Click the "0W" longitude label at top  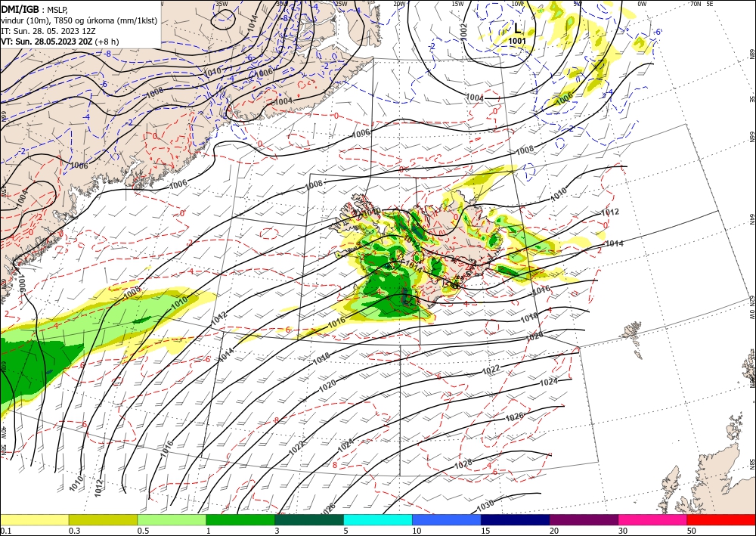[642, 4]
